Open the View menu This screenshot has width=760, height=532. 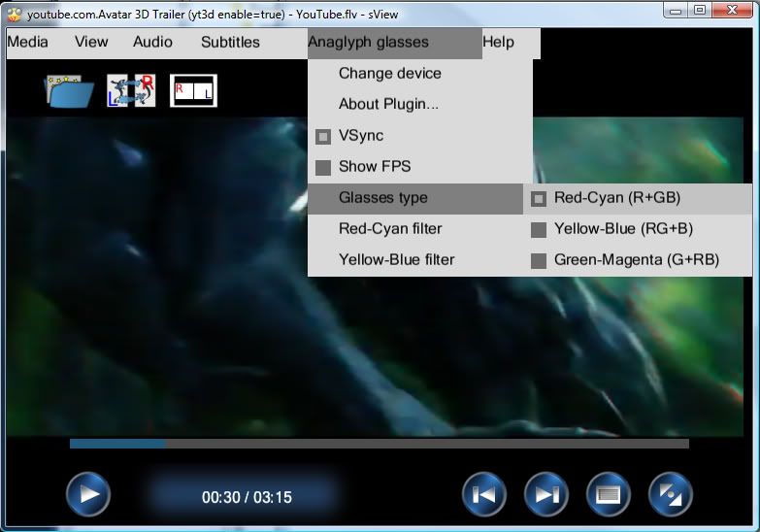91,42
